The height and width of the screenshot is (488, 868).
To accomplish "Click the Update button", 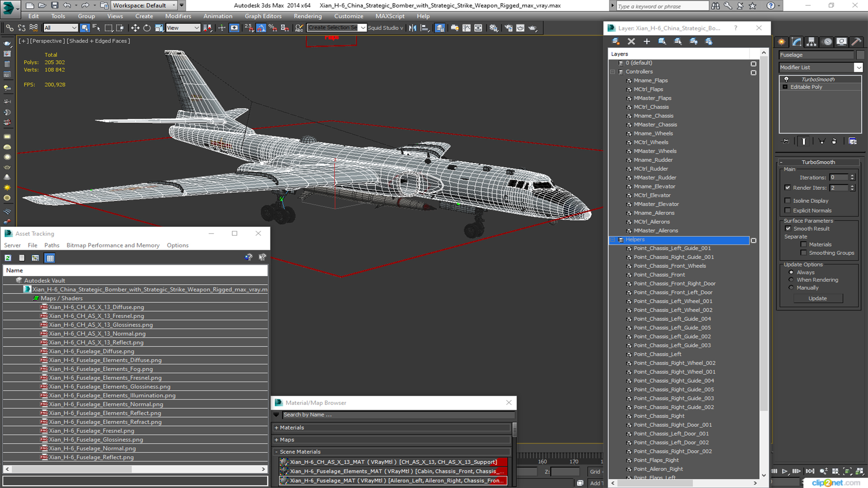I will [x=817, y=298].
